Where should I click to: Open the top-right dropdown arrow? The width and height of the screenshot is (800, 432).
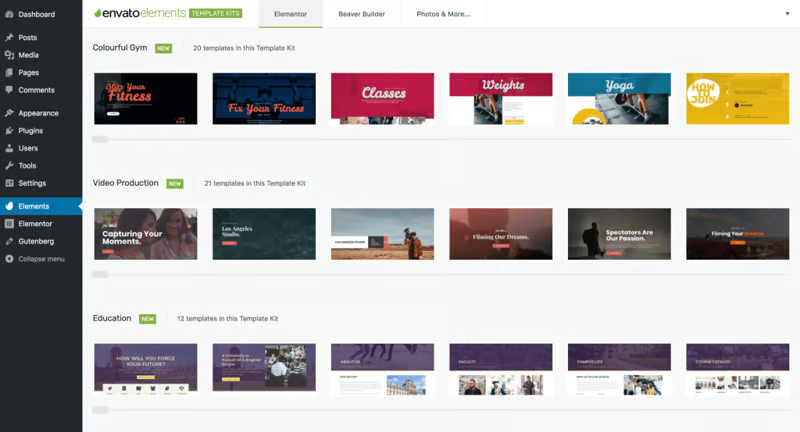pos(787,14)
